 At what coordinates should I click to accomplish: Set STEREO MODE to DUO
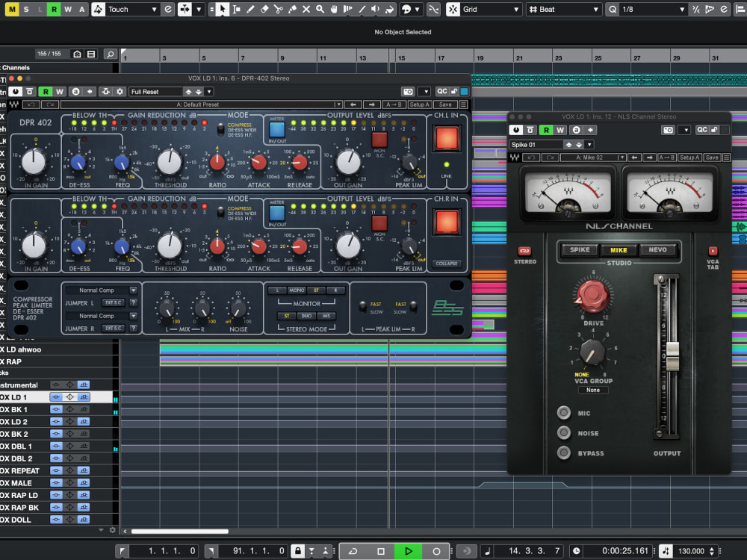306,316
